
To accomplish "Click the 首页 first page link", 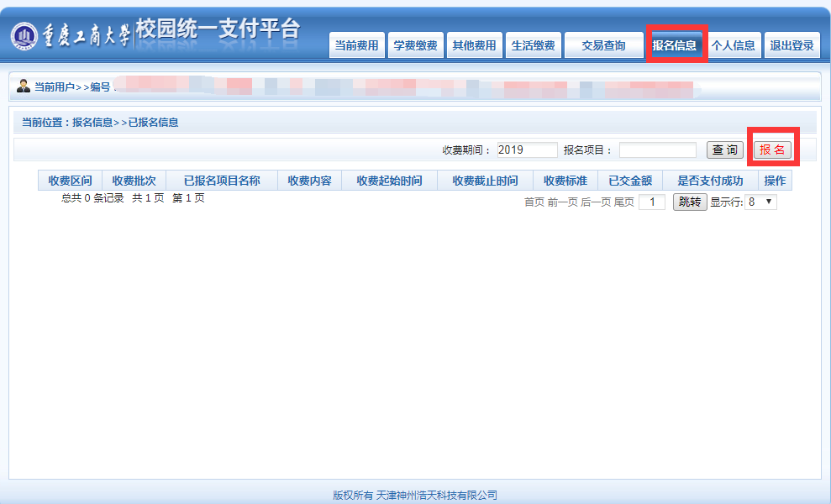I will click(x=534, y=202).
